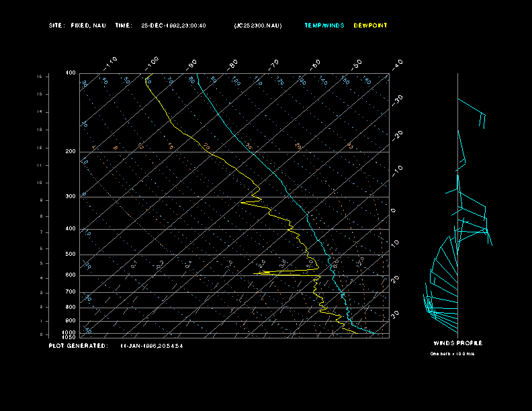Click the PLOT GENERATED label
The image size is (532, 411).
click(x=77, y=346)
